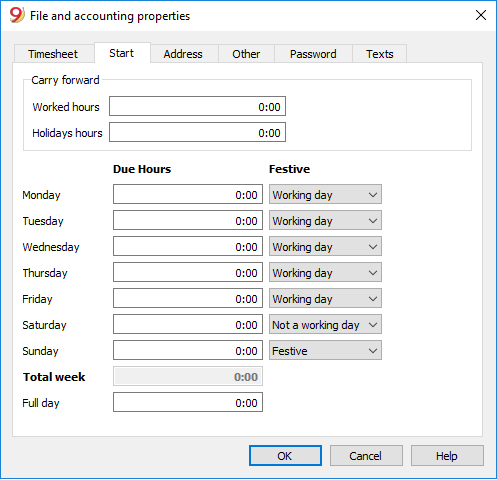
Task: Close the File and accounting properties dialog
Action: pos(481,15)
